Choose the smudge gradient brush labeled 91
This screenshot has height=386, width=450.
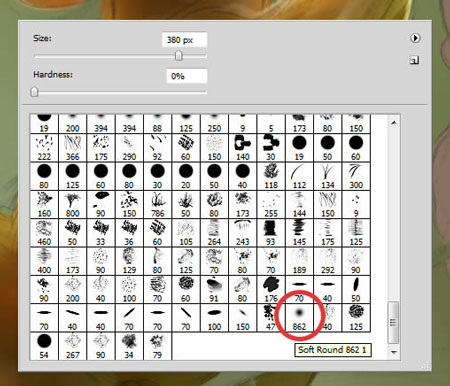pyautogui.click(x=214, y=290)
